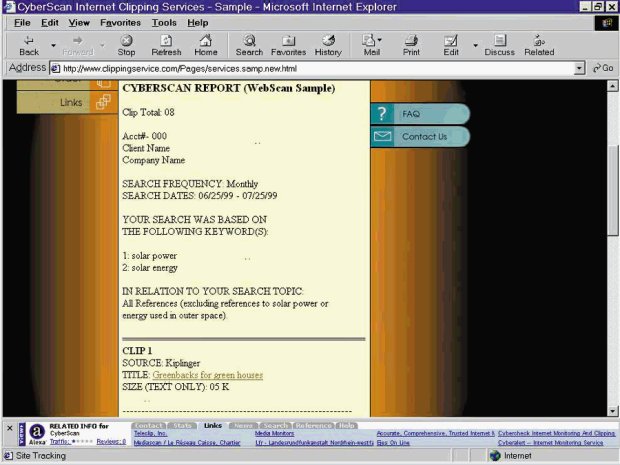This screenshot has width=620, height=465.
Task: Go back with the Back arrow button
Action: coord(29,45)
